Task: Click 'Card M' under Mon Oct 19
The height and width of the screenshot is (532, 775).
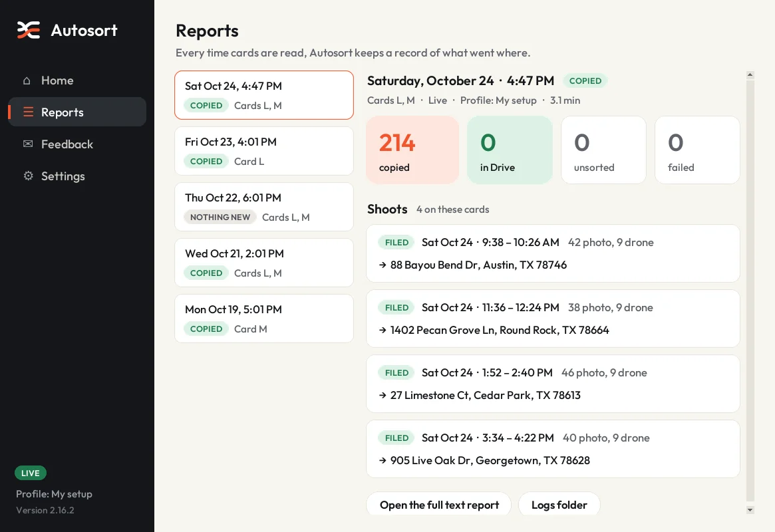Action: coord(251,329)
